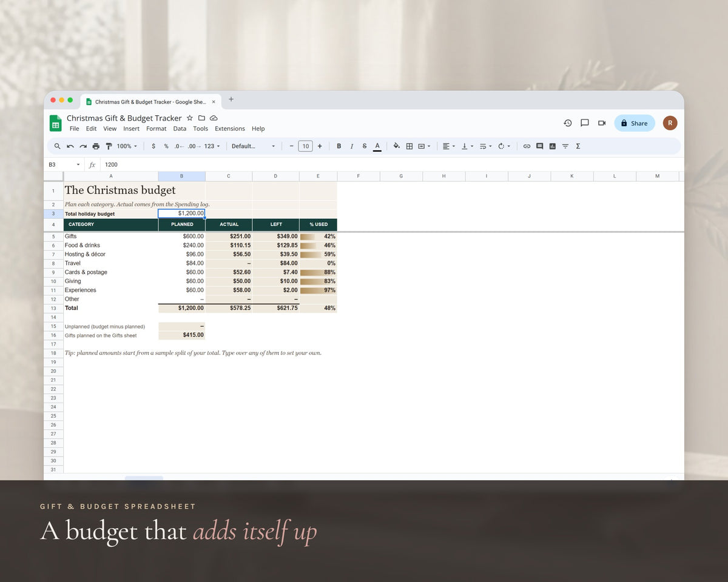Open the Default font dropdown

pyautogui.click(x=253, y=146)
